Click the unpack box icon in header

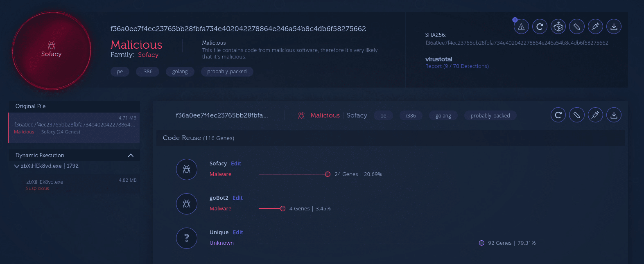[x=558, y=27]
